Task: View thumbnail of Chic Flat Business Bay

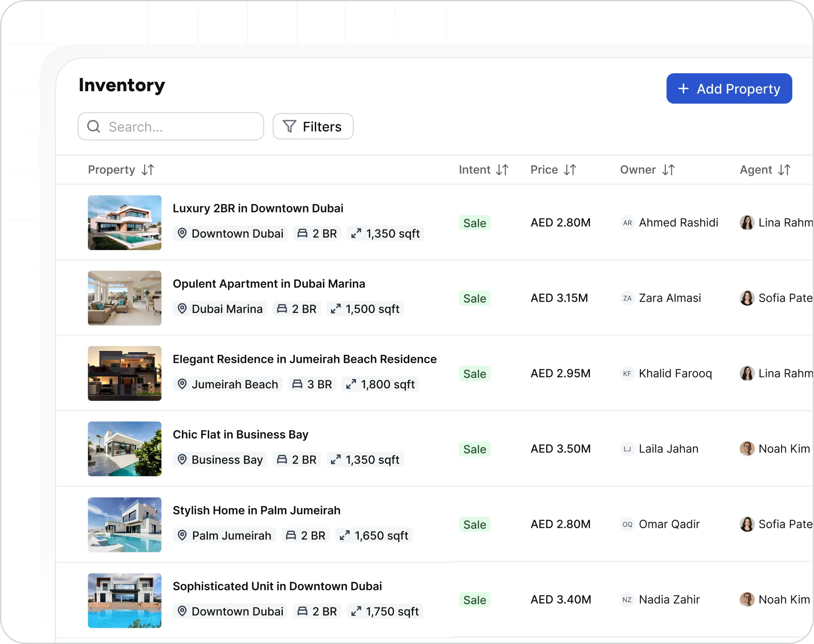Action: (x=125, y=449)
